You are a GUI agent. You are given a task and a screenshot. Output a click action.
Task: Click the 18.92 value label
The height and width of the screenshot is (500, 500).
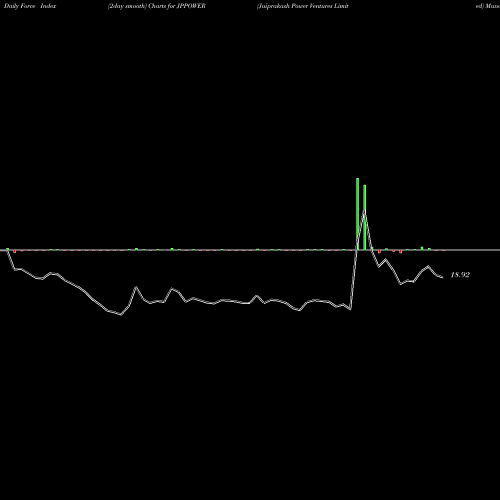point(460,275)
